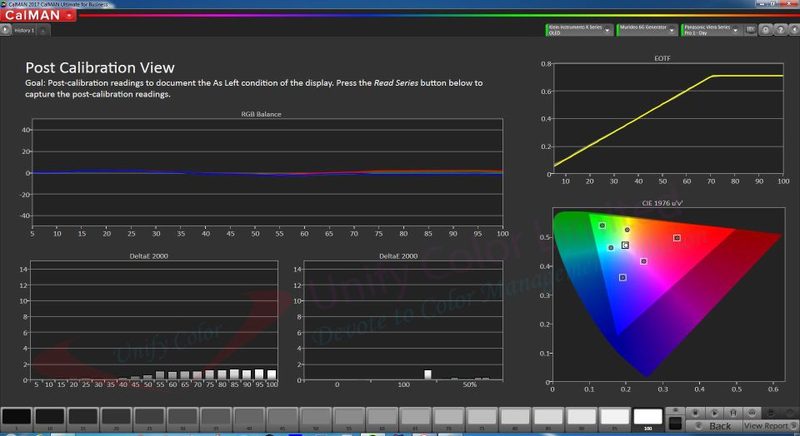Select the 100 percent white swatch
Image resolution: width=800 pixels, height=436 pixels.
click(x=648, y=417)
